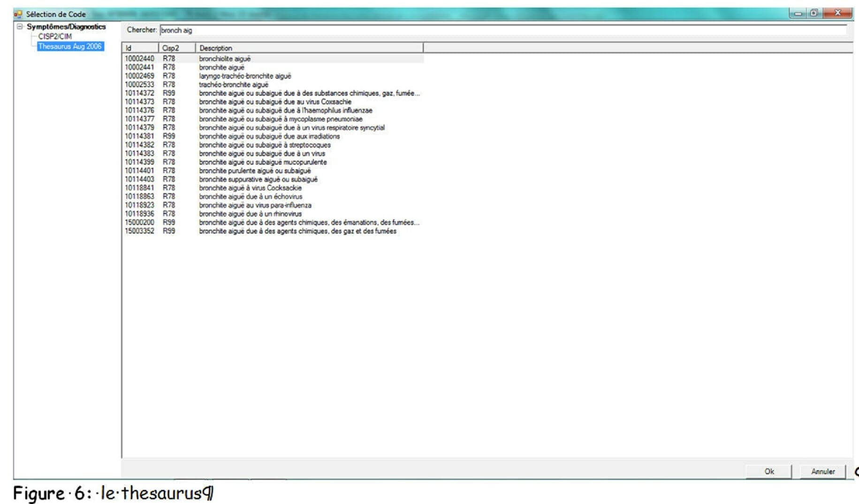Select the bronchiolite aiguë row

225,59
